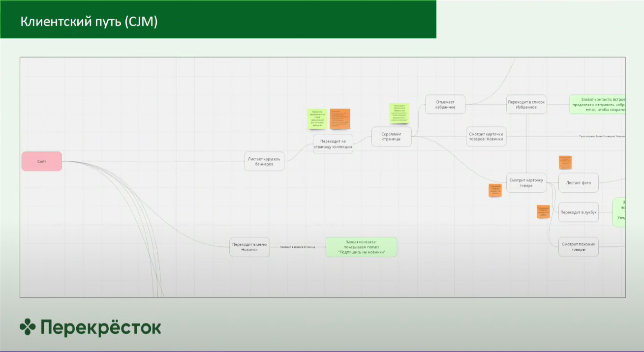Click the Перекрёсток clover logo
Viewport: 644px width, 352px height.
pos(28,327)
